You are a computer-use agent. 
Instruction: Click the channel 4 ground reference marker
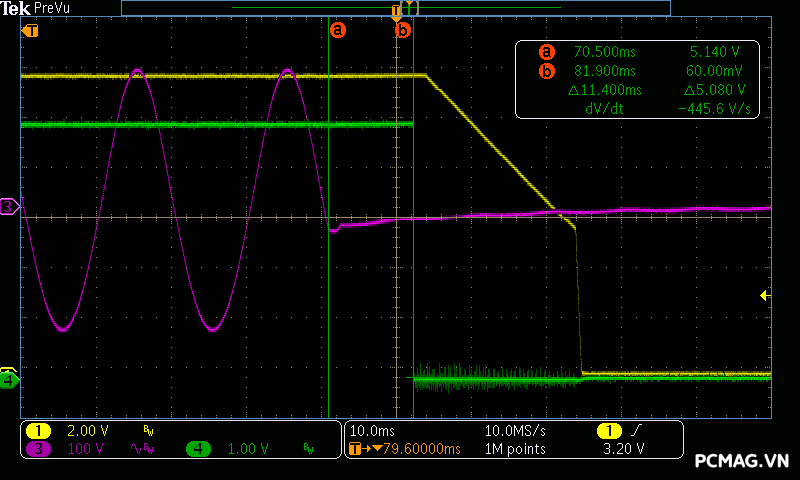click(x=9, y=380)
